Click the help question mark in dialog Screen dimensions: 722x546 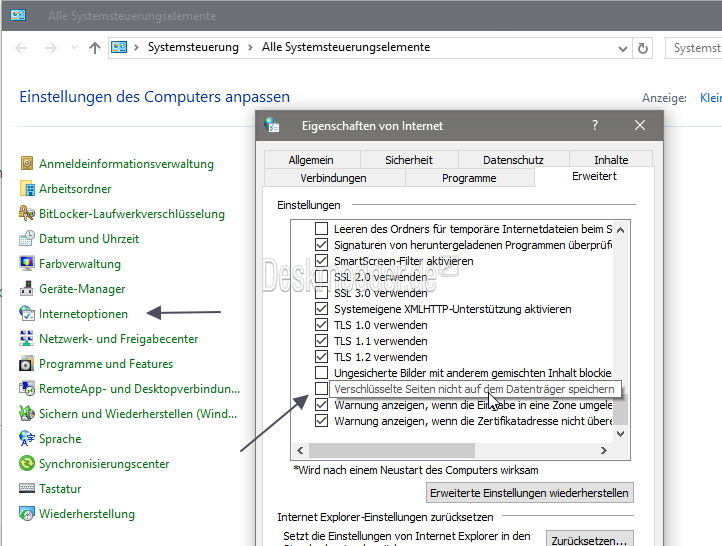(x=594, y=125)
